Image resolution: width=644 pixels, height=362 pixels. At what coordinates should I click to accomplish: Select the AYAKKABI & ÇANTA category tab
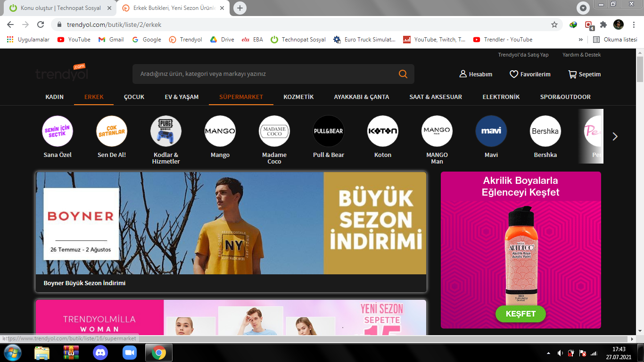pos(362,97)
